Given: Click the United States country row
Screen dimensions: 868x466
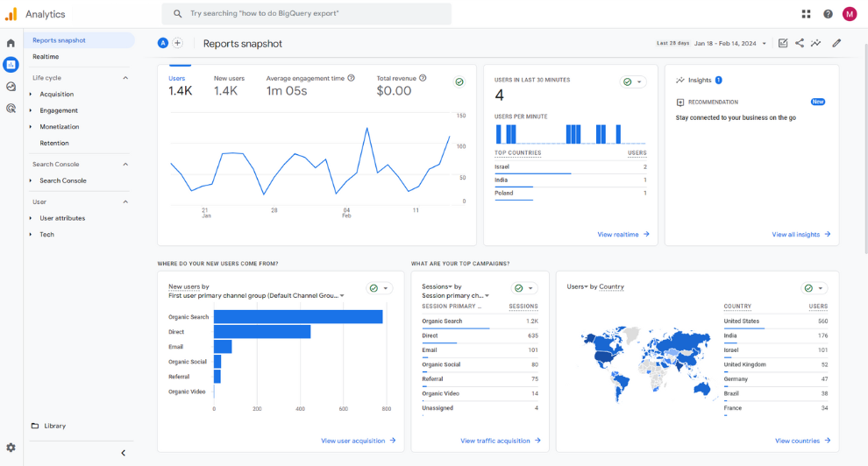Looking at the screenshot, I should point(776,321).
